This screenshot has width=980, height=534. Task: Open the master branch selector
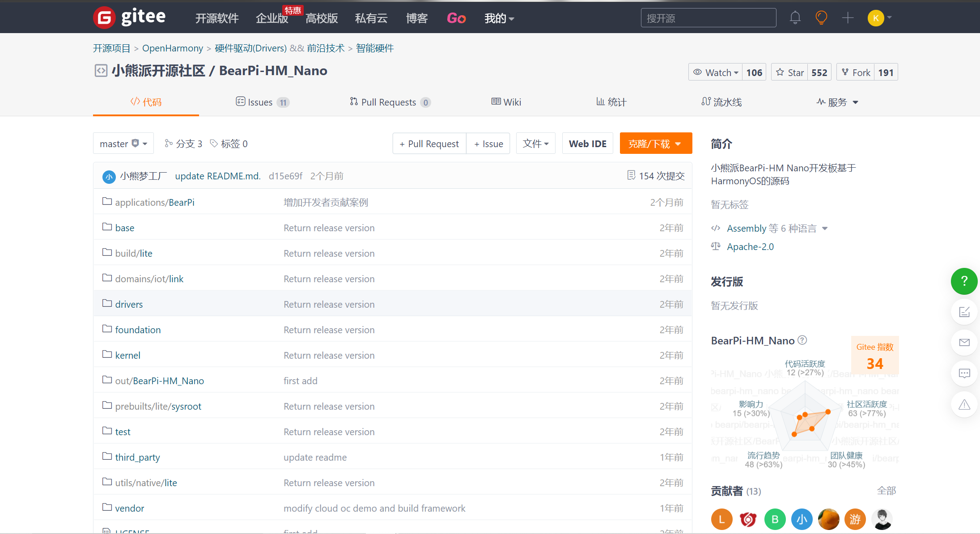tap(123, 143)
